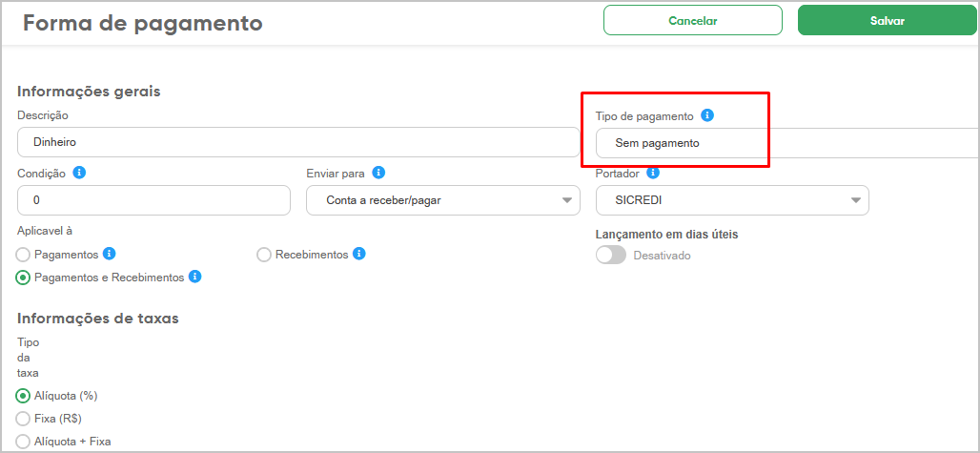The height and width of the screenshot is (453, 980).
Task: Choose the Fixa (R$) tax type
Action: 23,418
